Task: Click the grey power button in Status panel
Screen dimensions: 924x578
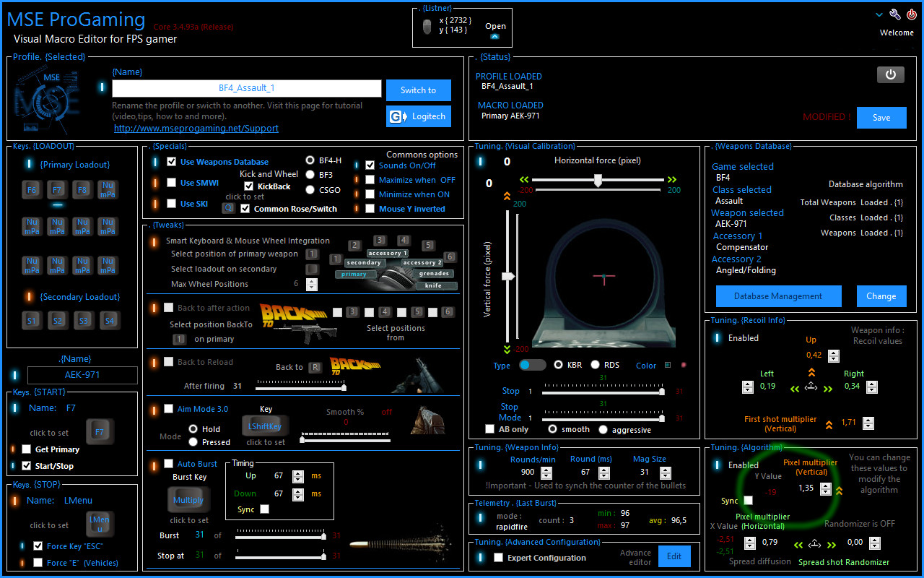Action: [890, 74]
